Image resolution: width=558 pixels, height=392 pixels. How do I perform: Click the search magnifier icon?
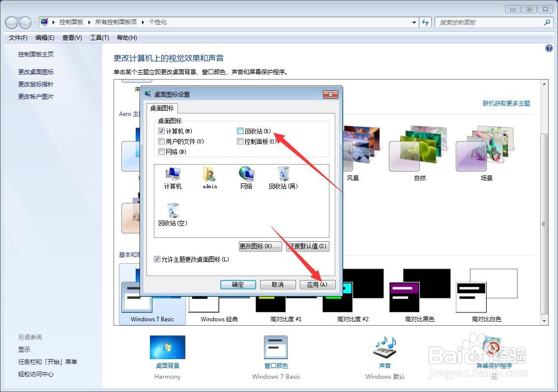coord(547,23)
